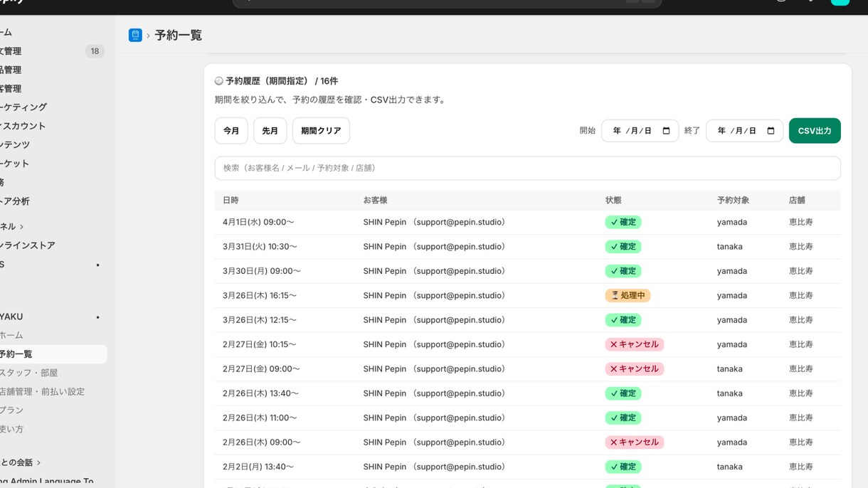Open the calendar picker in the 開始 date field
Screen dimensions: 868x488
[666, 131]
